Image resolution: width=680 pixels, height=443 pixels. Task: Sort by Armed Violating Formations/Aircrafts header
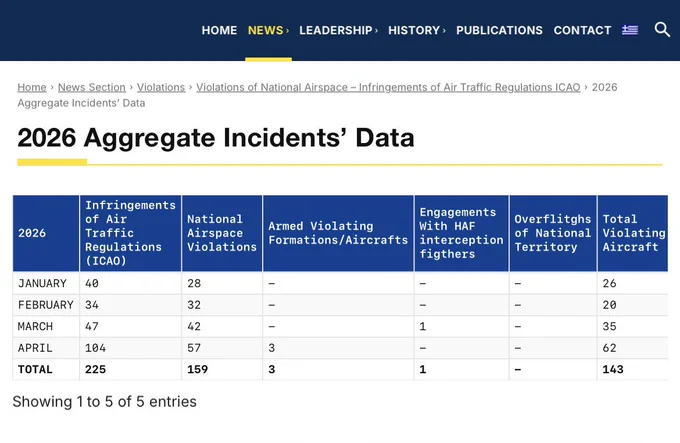coord(338,233)
